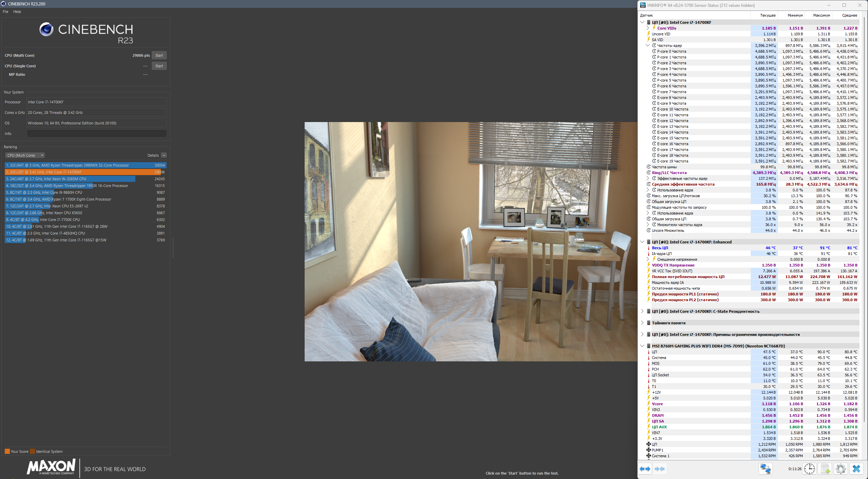Screen dimensions: 868x479
Task: Expand the Core VIDs row
Action: [x=648, y=28]
